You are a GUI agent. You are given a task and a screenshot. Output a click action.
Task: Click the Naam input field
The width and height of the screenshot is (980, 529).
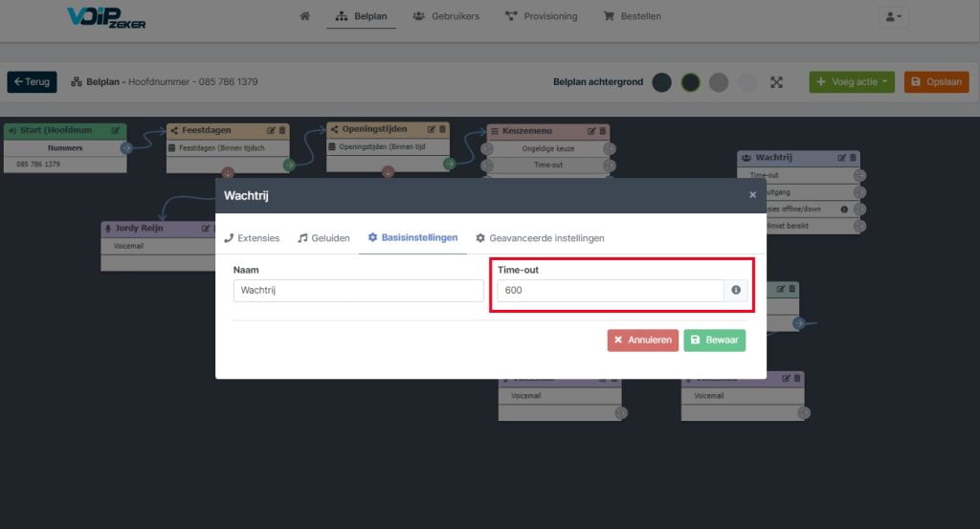[358, 291]
